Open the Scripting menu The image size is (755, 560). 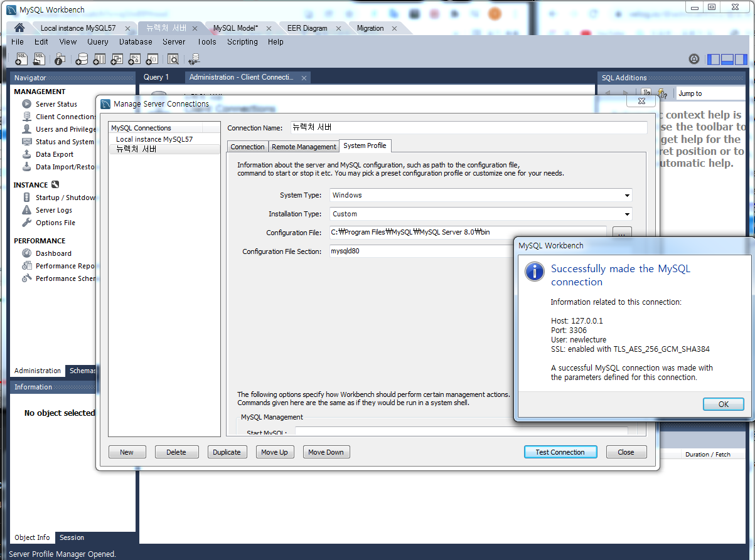coord(242,42)
